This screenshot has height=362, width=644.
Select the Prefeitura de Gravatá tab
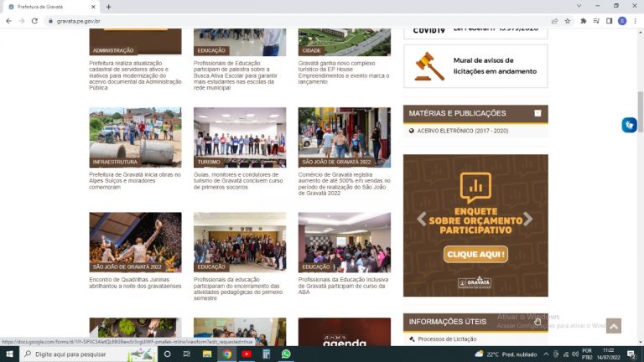point(51,7)
